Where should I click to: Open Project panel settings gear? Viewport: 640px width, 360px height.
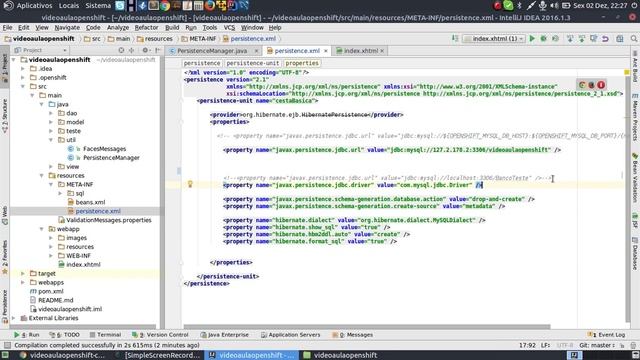coord(145,50)
